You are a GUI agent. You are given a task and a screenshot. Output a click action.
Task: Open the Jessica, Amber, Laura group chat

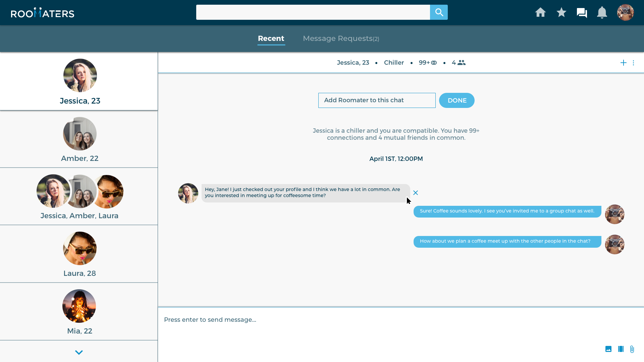coord(79,196)
